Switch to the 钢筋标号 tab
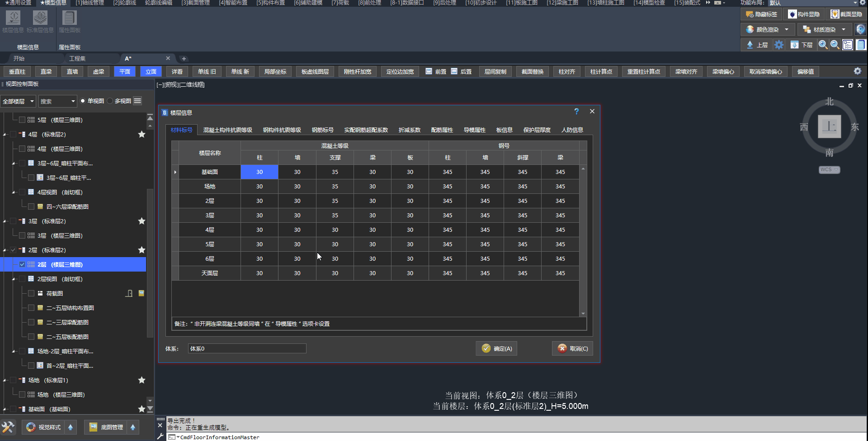Screen dimensions: 868x441 coord(322,130)
